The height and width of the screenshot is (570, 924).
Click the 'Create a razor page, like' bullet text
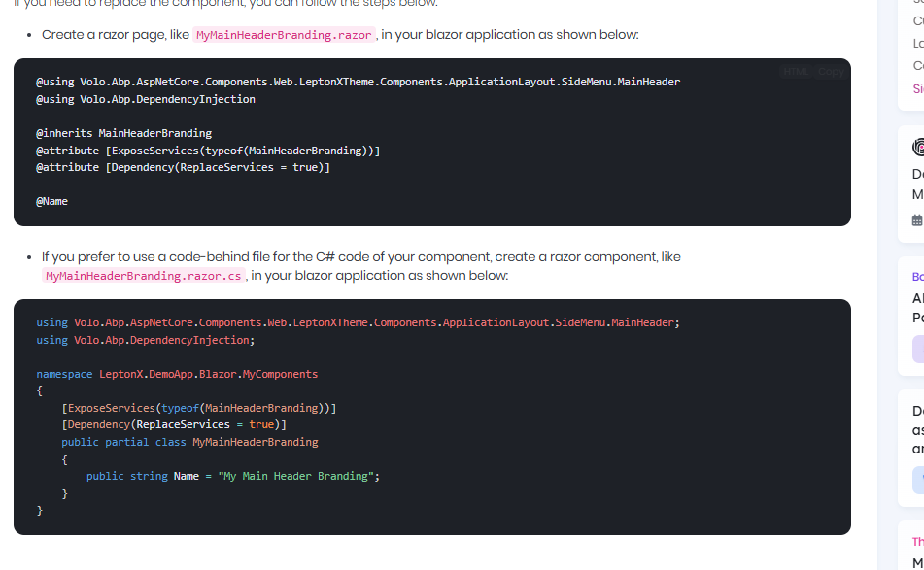[x=116, y=35]
